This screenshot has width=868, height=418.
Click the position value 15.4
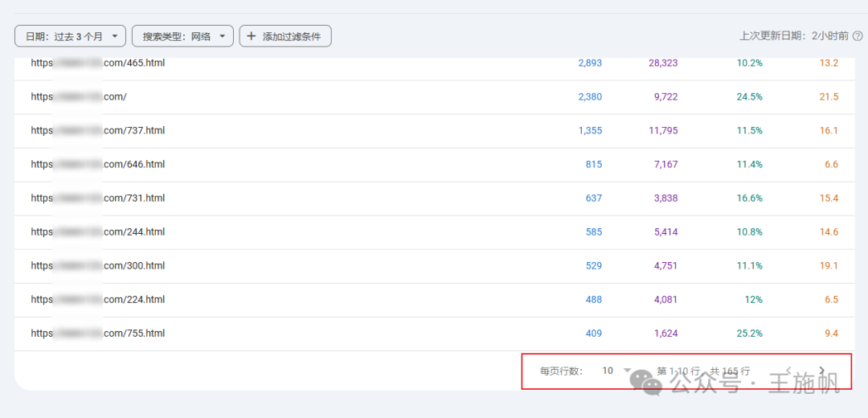click(x=829, y=199)
